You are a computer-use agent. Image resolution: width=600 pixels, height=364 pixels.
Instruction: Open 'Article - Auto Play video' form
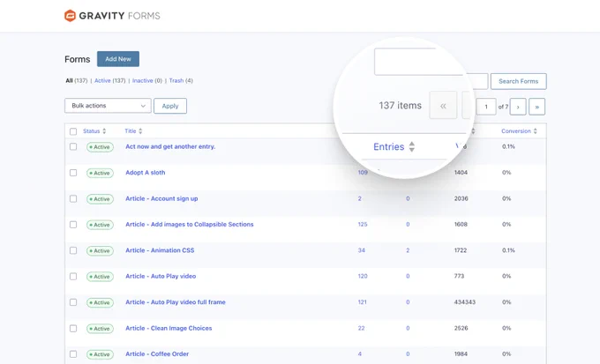click(x=161, y=276)
